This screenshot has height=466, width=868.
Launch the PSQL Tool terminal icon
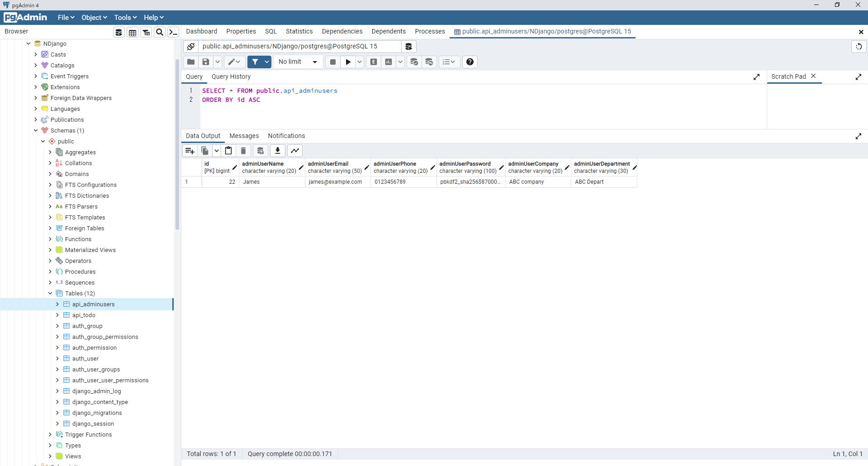pyautogui.click(x=173, y=32)
